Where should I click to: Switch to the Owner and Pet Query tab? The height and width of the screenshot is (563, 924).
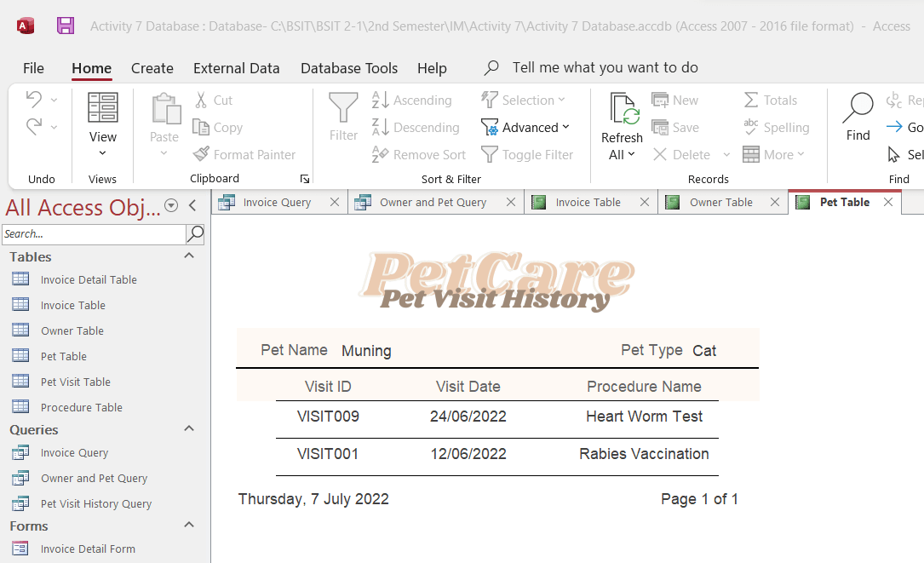[x=433, y=203]
